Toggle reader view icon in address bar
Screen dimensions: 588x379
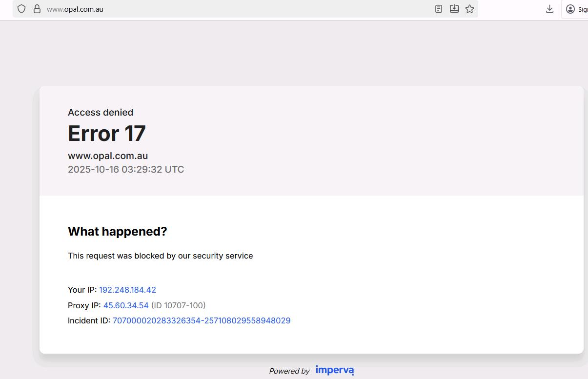click(439, 9)
